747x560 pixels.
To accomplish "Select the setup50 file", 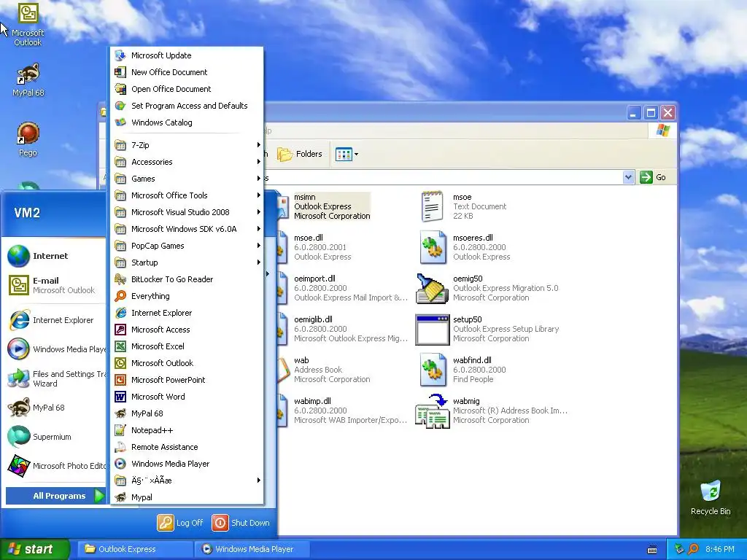I will pos(487,329).
